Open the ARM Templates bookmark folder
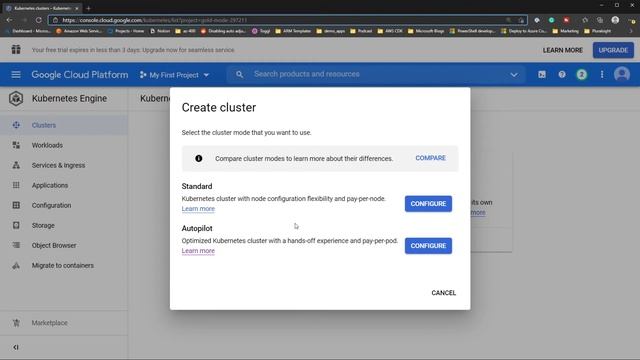640x360 pixels. [293, 31]
